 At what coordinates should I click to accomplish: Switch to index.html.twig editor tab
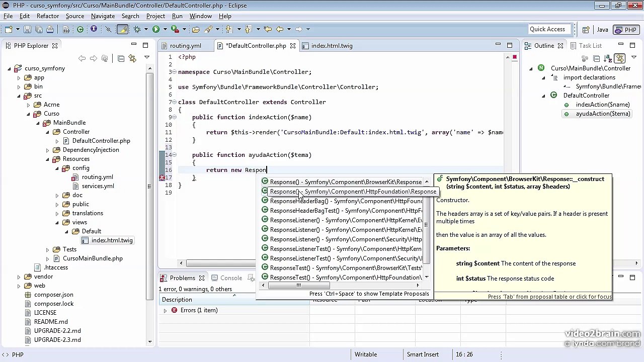click(332, 46)
